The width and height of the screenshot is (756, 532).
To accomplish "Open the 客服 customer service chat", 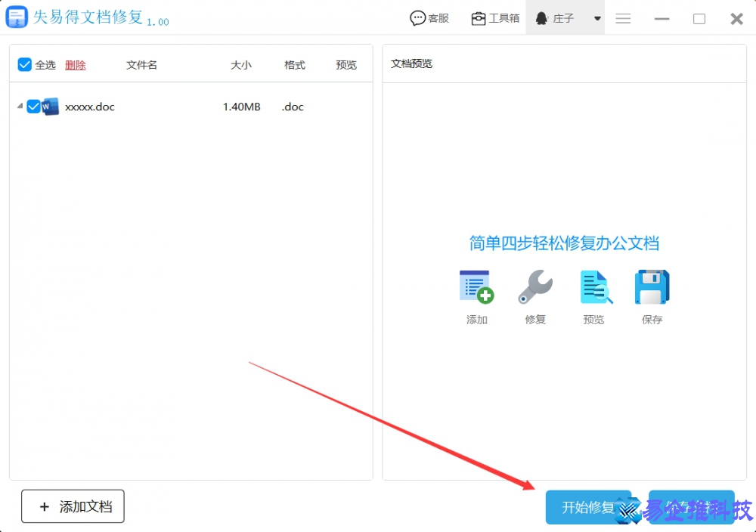I will pyautogui.click(x=429, y=17).
